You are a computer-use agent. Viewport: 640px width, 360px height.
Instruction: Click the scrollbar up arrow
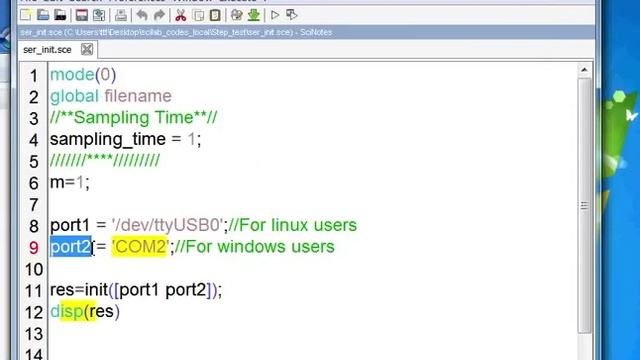click(584, 71)
